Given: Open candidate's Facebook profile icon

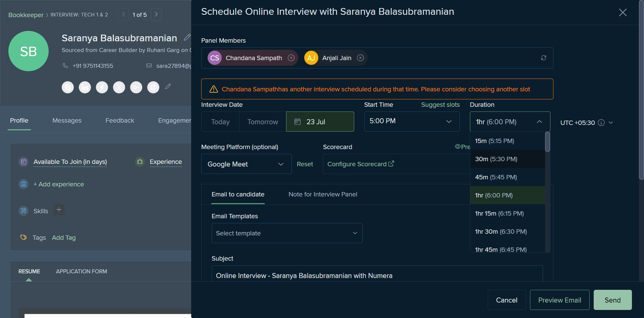Looking at the screenshot, I should pos(102,87).
